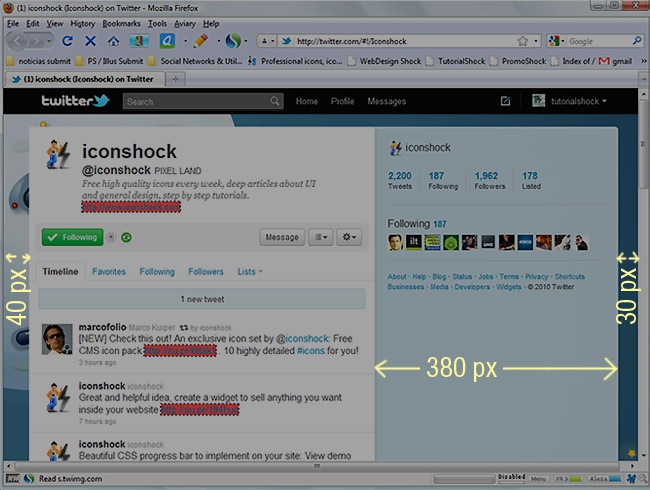Open the Tools menu
The height and width of the screenshot is (490, 650).
pos(158,24)
